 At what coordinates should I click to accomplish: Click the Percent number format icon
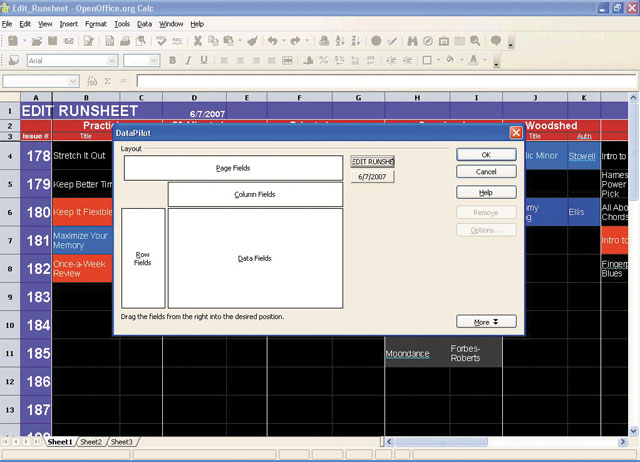324,60
